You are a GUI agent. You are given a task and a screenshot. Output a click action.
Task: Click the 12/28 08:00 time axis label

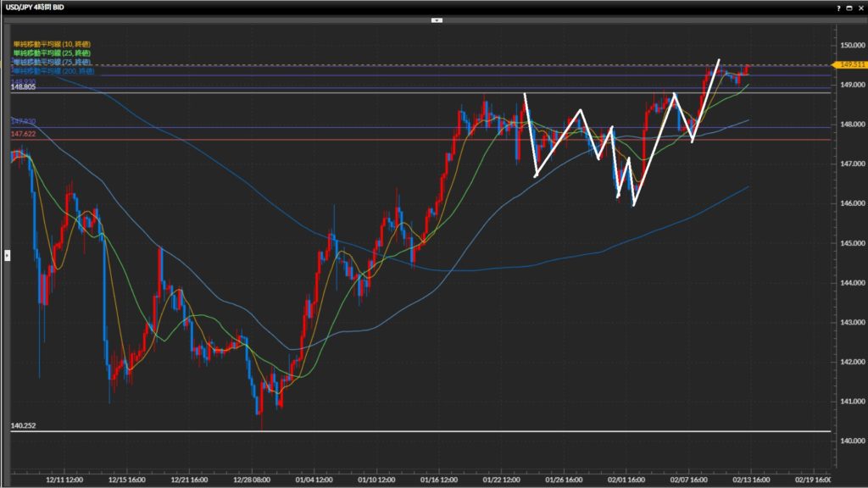253,479
